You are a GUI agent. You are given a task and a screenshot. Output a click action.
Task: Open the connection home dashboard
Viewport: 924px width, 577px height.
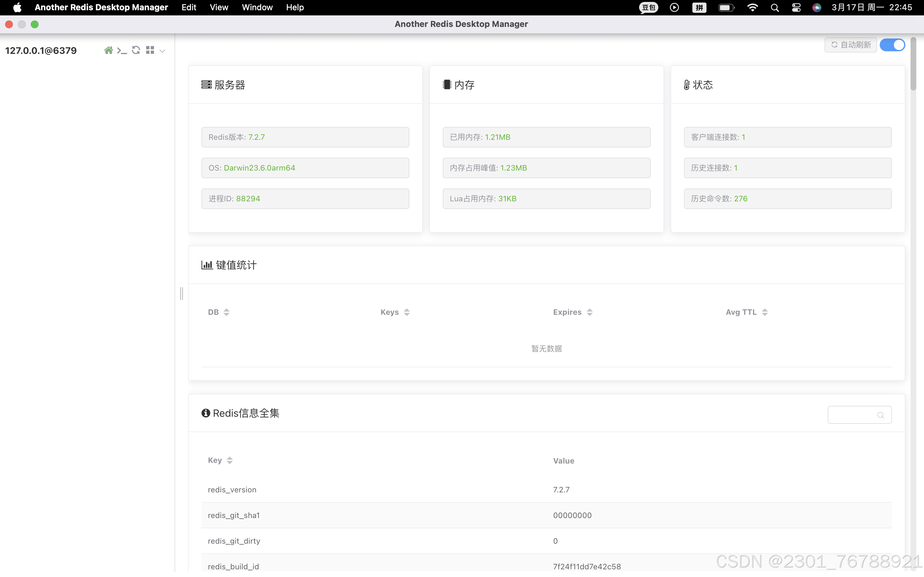[109, 50]
